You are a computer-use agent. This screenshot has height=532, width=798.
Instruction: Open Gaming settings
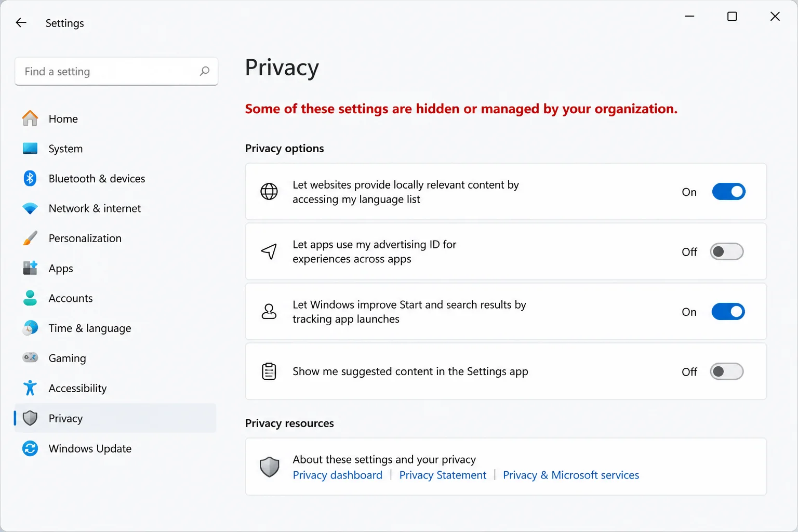115,358
